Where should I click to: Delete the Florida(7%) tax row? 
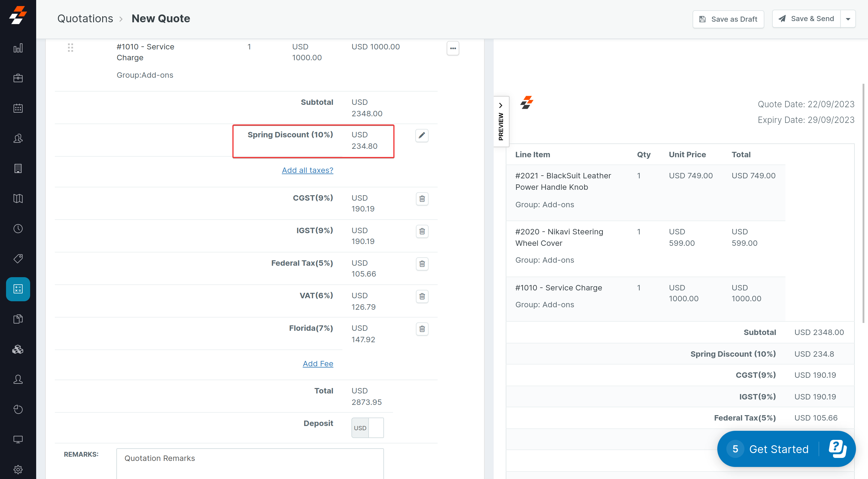pos(422,329)
